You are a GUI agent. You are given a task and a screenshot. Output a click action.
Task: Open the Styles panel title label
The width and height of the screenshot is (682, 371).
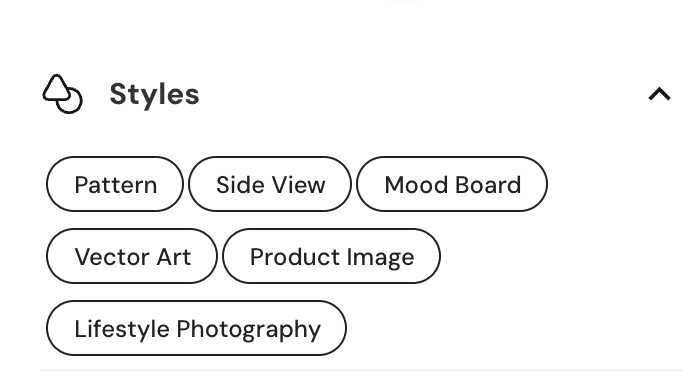[154, 94]
